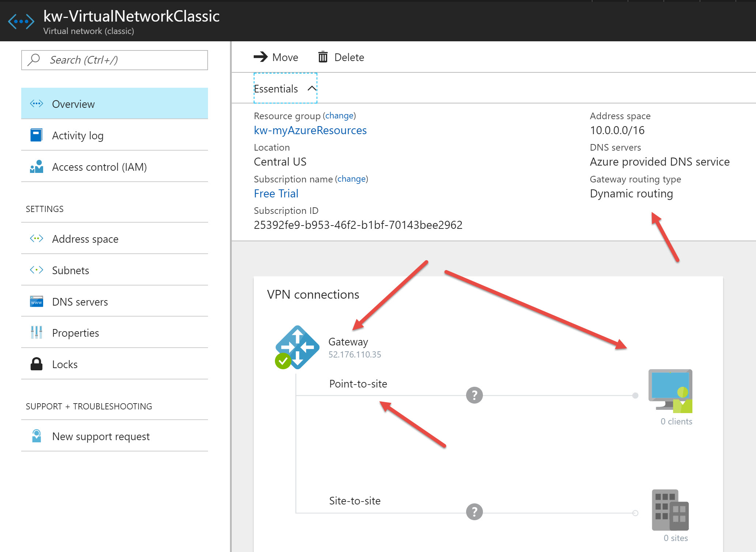Click the virtual network icon in header
Image resolution: width=756 pixels, height=552 pixels.
click(21, 22)
